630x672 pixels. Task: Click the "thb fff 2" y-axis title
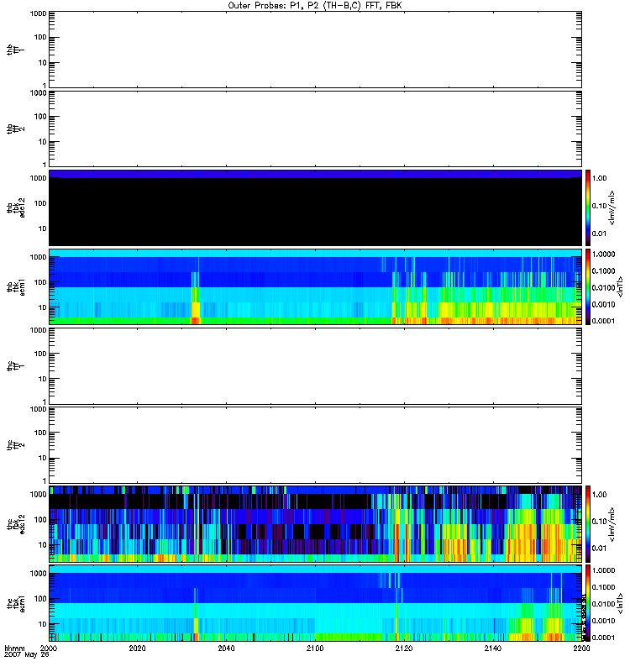15,129
